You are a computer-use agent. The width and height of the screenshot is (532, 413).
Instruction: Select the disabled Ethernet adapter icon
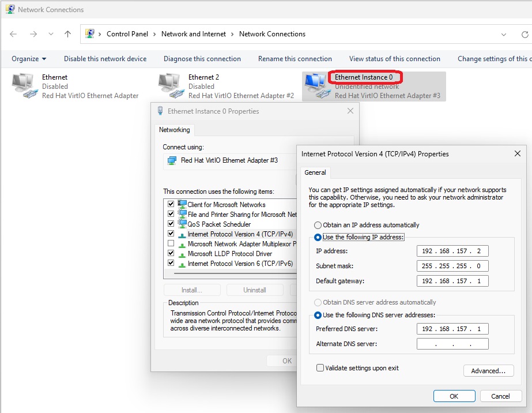click(23, 84)
